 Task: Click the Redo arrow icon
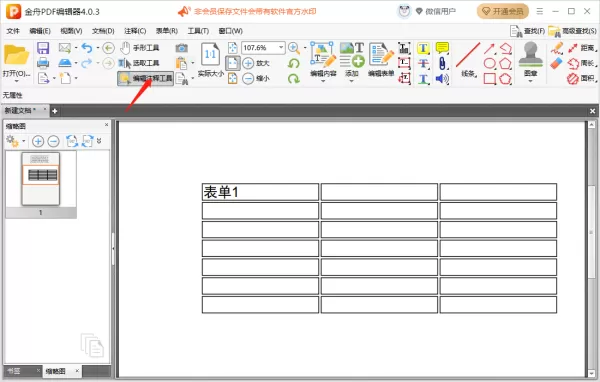[87, 63]
